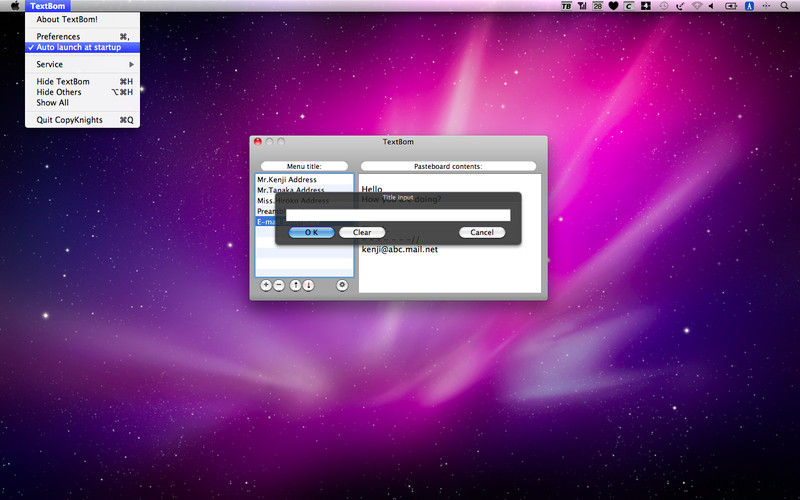Click the black heart status icon
This screenshot has height=500, width=800.
(x=613, y=6)
